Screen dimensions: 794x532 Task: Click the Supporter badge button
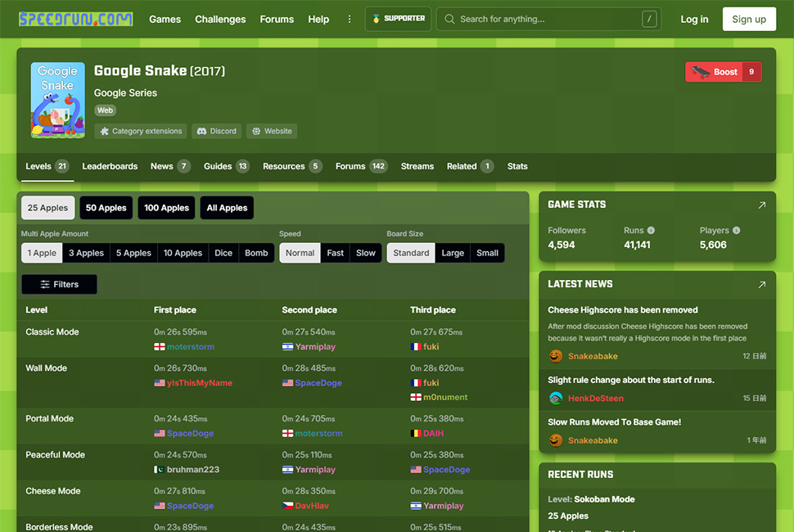[x=398, y=19]
